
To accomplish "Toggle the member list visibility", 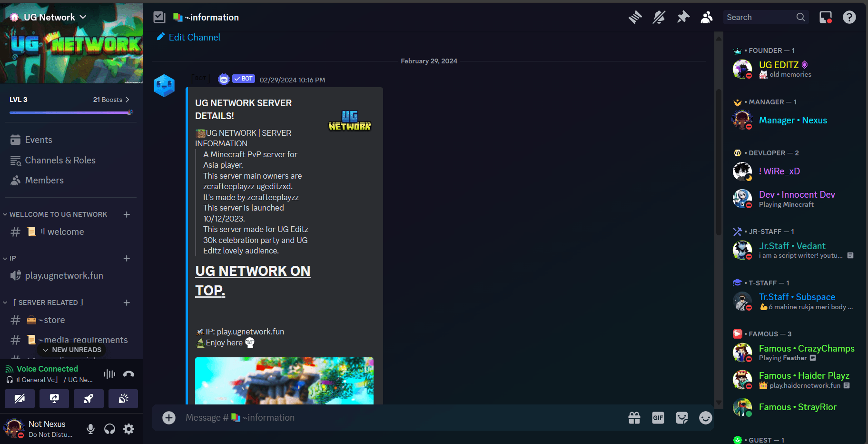I will [x=707, y=17].
